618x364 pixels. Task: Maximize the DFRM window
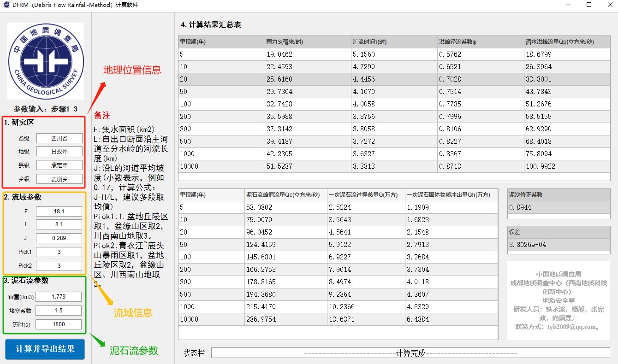click(589, 5)
